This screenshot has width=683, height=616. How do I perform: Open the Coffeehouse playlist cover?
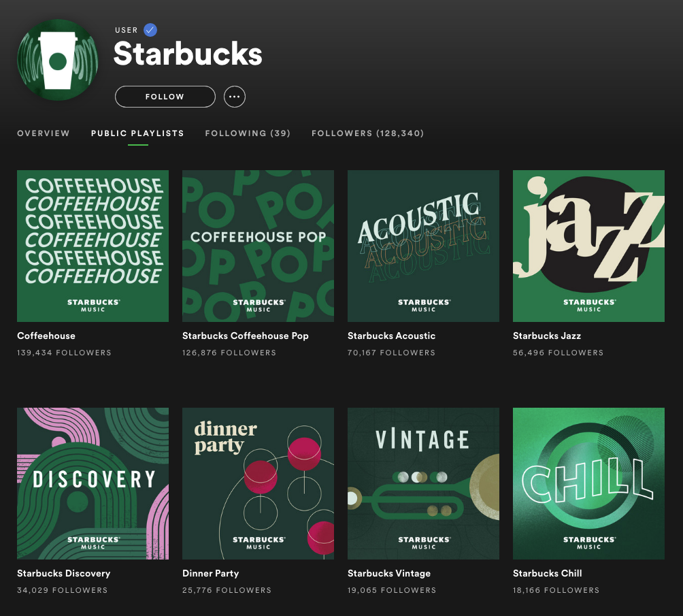(x=93, y=246)
